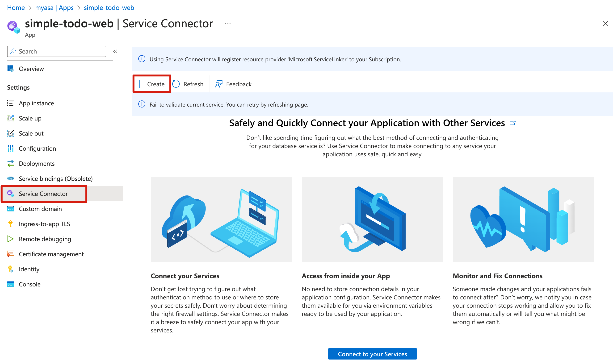Collapse the sidebar with double chevron

pyautogui.click(x=115, y=51)
